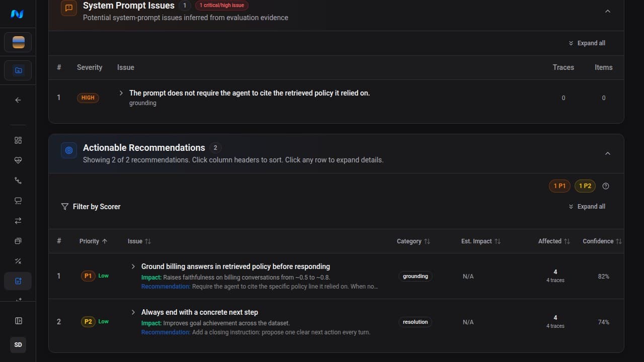
Task: Expand all system prompt issues
Action: tap(587, 43)
